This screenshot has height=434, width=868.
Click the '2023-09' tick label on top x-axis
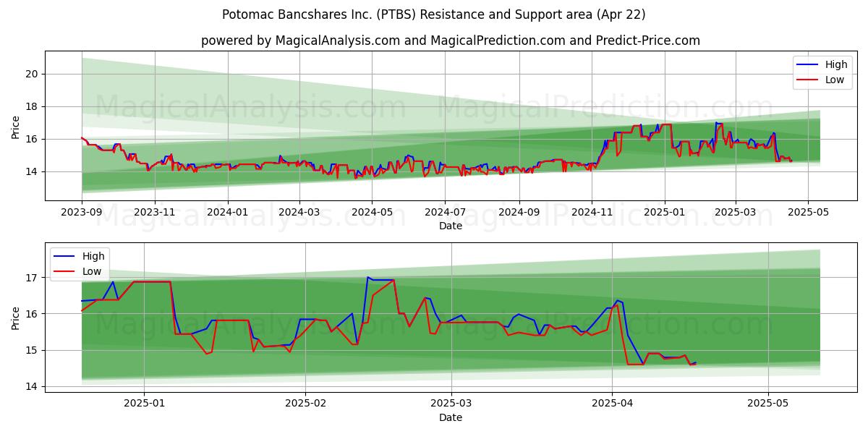(82, 213)
